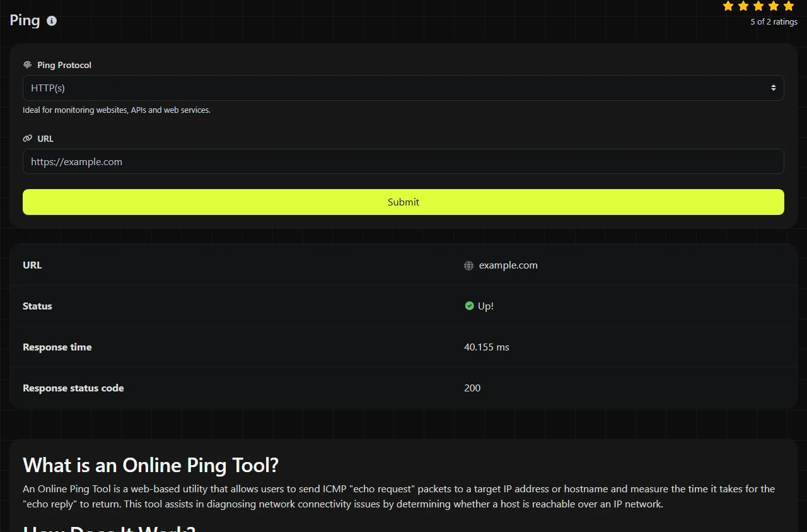Click the globe icon next to example.com
Screen dimensions: 807x532
(x=468, y=266)
